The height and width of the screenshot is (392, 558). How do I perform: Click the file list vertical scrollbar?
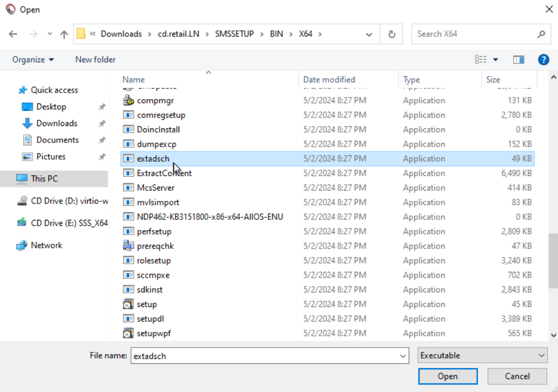tap(553, 254)
